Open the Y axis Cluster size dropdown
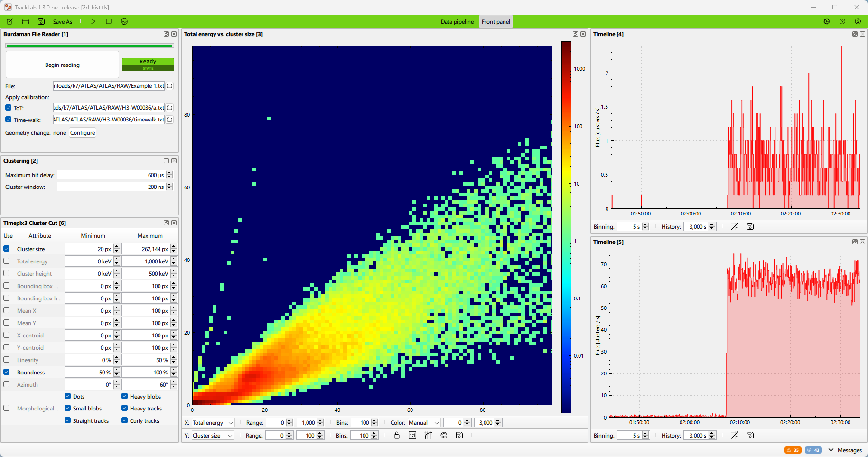 tap(213, 436)
